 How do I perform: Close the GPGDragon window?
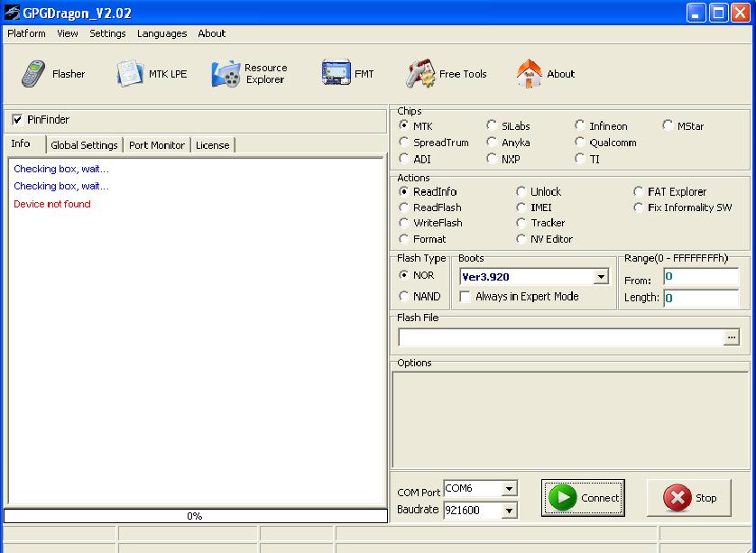(740, 13)
